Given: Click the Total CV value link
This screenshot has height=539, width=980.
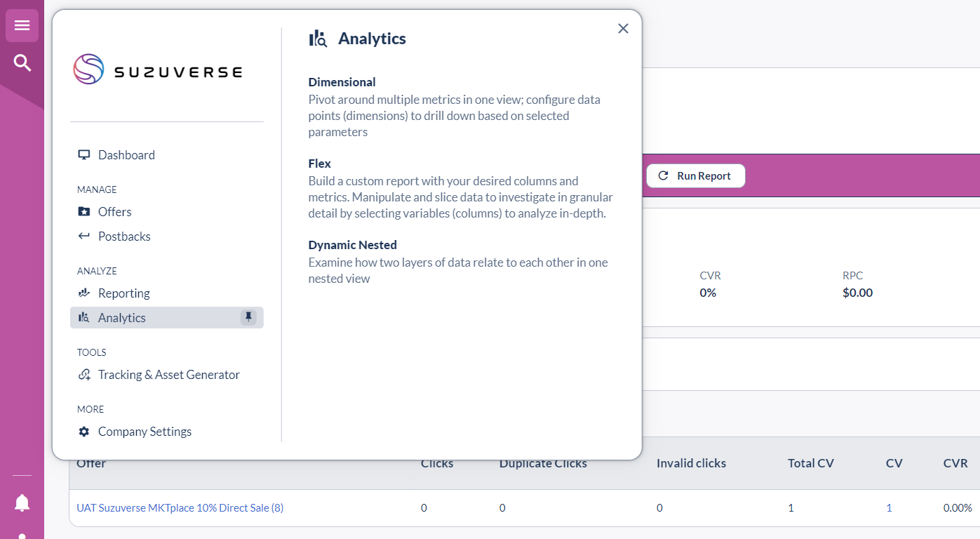Looking at the screenshot, I should point(791,508).
